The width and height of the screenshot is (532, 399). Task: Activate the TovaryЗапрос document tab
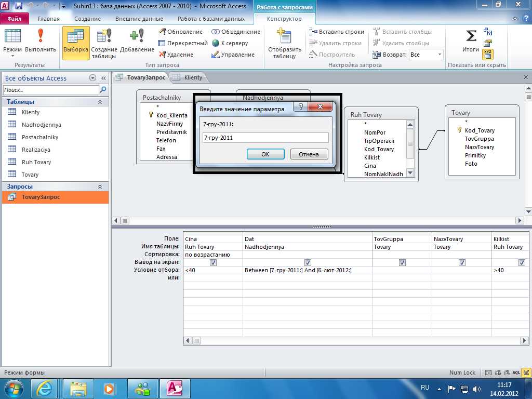point(140,77)
